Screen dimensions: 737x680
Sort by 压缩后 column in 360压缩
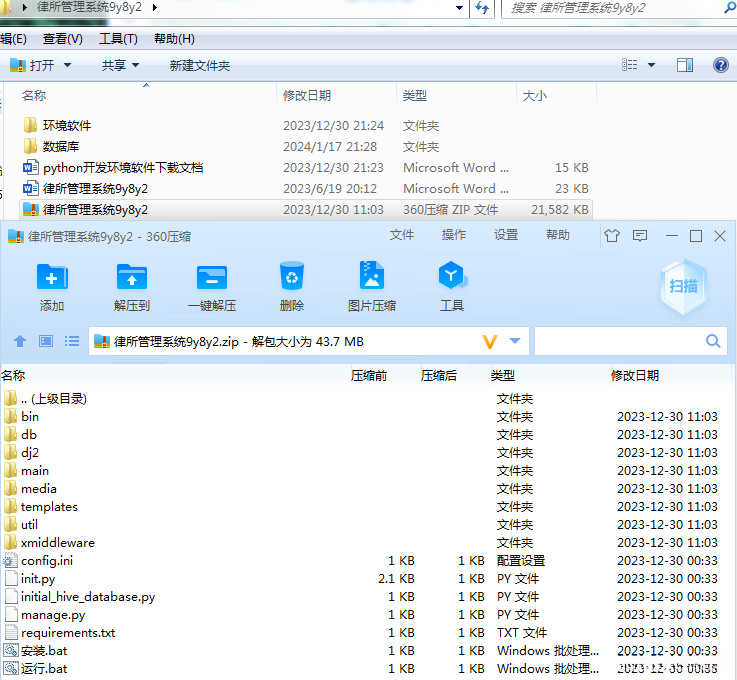click(x=439, y=375)
